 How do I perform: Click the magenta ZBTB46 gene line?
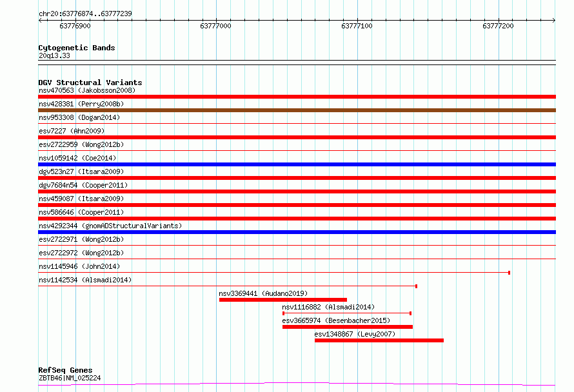297,384
